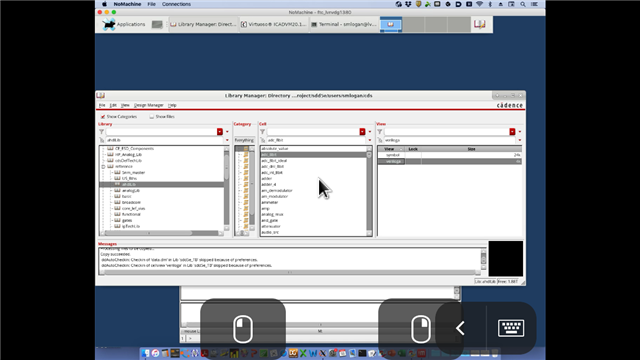
Task: Focus the Library filter input field
Action: 161,132
